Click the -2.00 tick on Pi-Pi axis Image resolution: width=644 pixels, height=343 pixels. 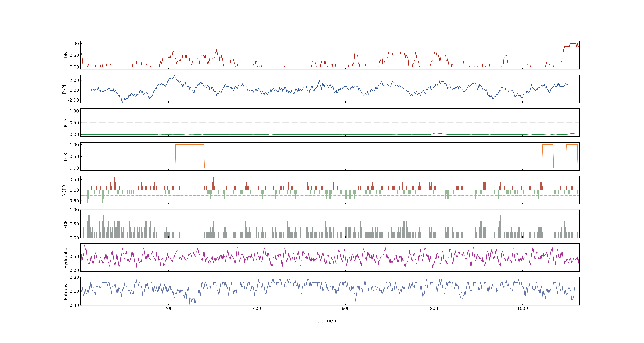click(x=73, y=100)
